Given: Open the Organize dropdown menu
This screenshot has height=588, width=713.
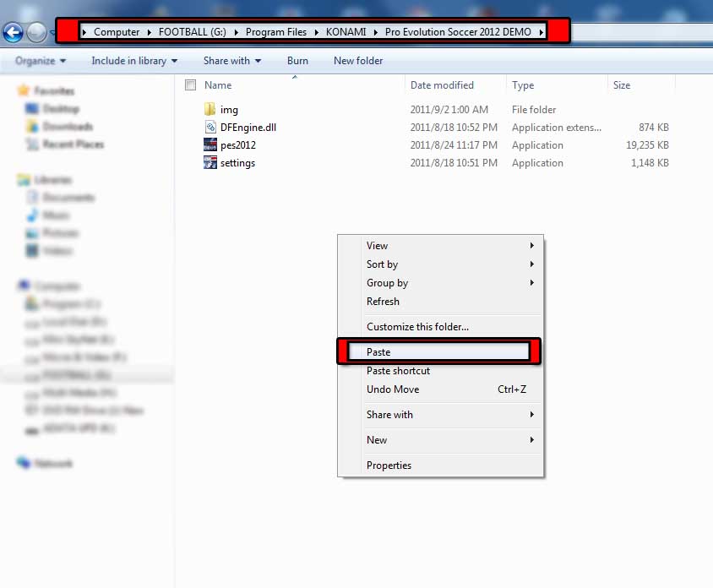Looking at the screenshot, I should (x=40, y=61).
